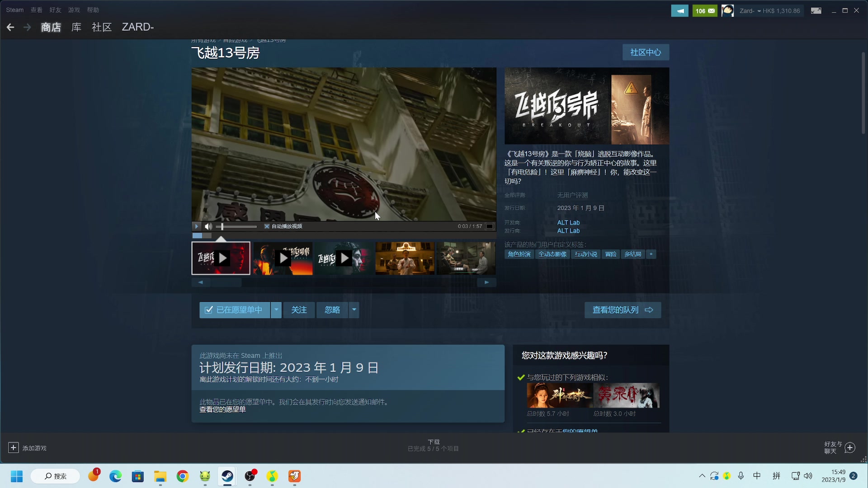868x488 pixels.
Task: Open the Friends menu in menu bar
Action: point(55,10)
